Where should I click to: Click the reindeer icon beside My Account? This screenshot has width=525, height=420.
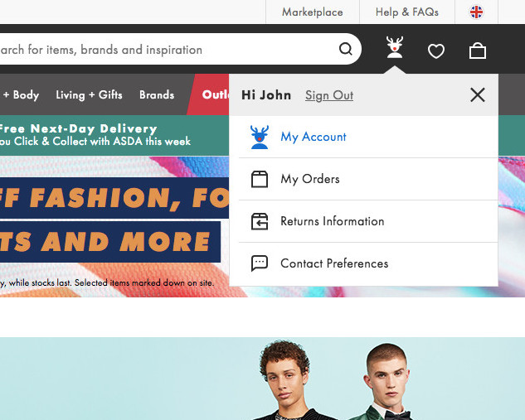coord(260,137)
